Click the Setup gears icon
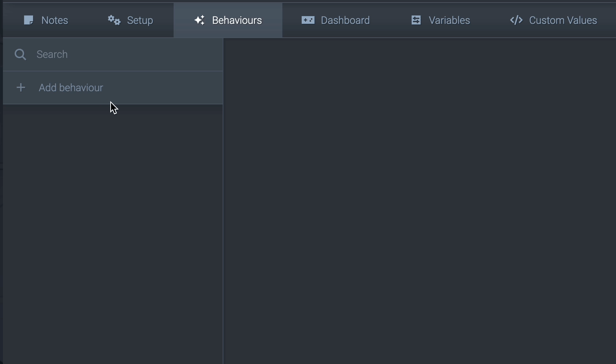 click(114, 21)
